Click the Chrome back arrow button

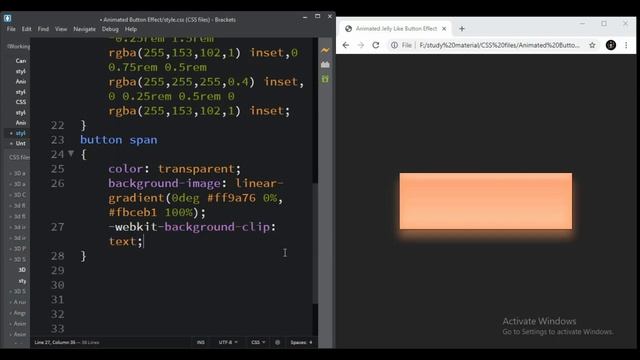tap(346, 45)
